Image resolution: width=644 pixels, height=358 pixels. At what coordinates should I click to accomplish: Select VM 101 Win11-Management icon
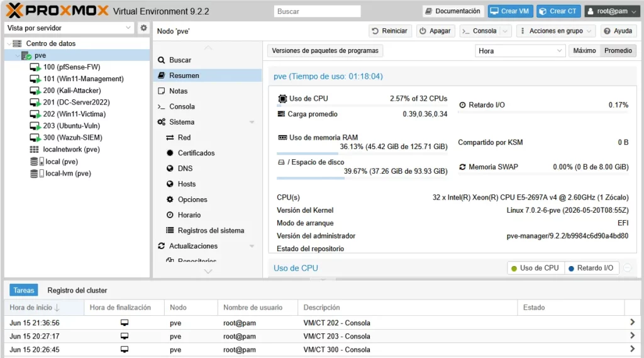(x=35, y=79)
